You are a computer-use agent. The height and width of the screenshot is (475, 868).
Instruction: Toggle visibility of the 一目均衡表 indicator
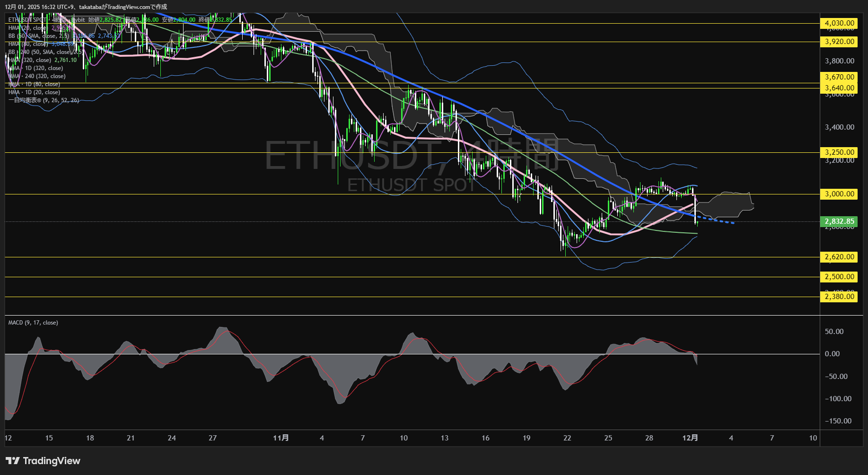click(43, 100)
